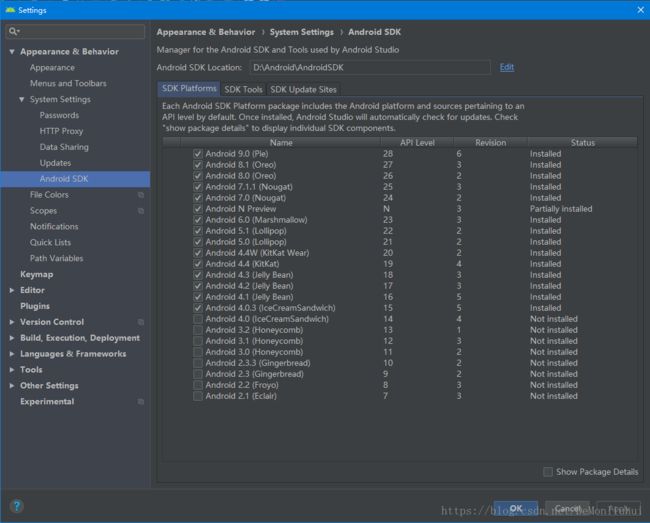Image resolution: width=650 pixels, height=523 pixels.
Task: Click Partially installed status text
Action: [561, 209]
